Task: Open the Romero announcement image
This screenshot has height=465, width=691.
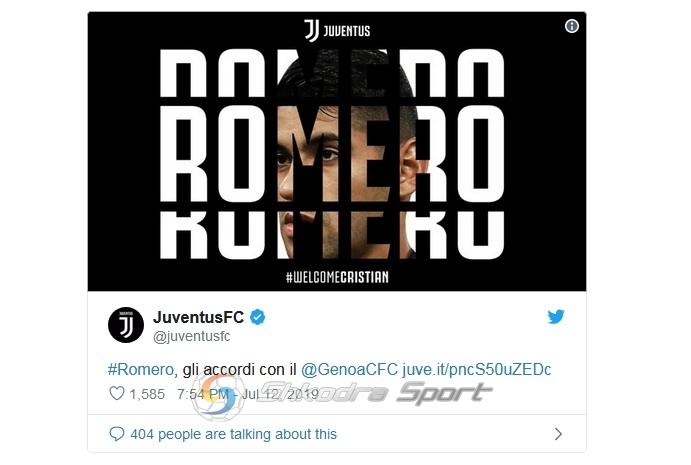Action: (337, 152)
